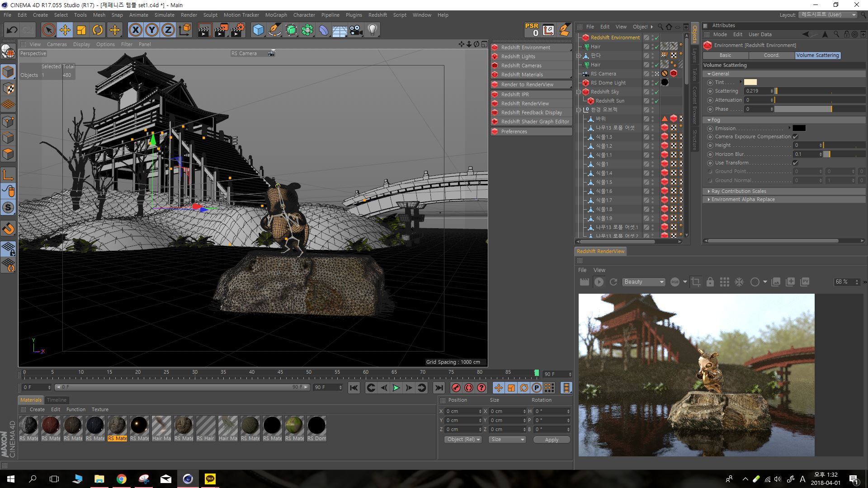Viewport: 868px width, 488px height.
Task: Switch to Basic attribute tab
Action: 726,55
